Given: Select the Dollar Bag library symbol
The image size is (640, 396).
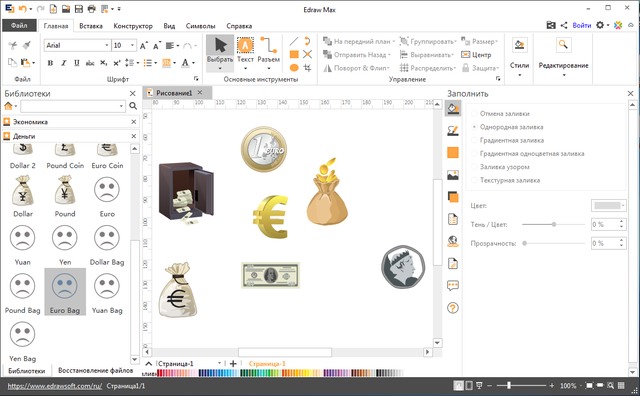Looking at the screenshot, I should (107, 244).
